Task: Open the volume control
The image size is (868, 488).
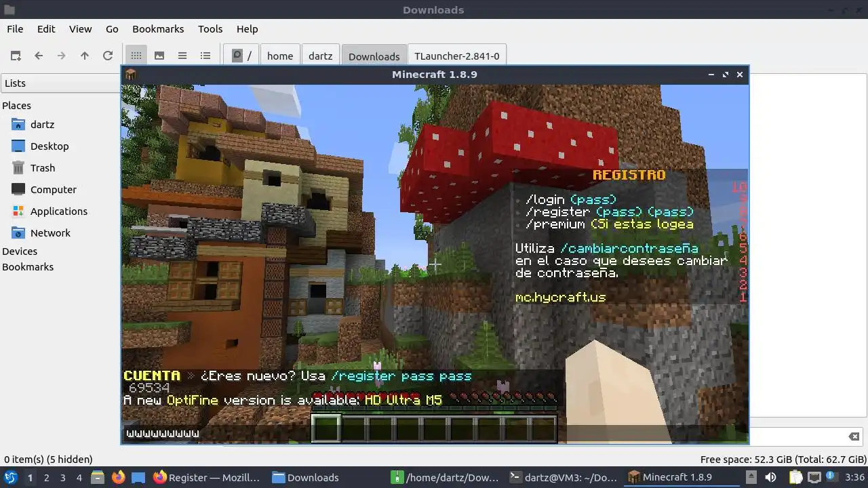Action: point(770,477)
